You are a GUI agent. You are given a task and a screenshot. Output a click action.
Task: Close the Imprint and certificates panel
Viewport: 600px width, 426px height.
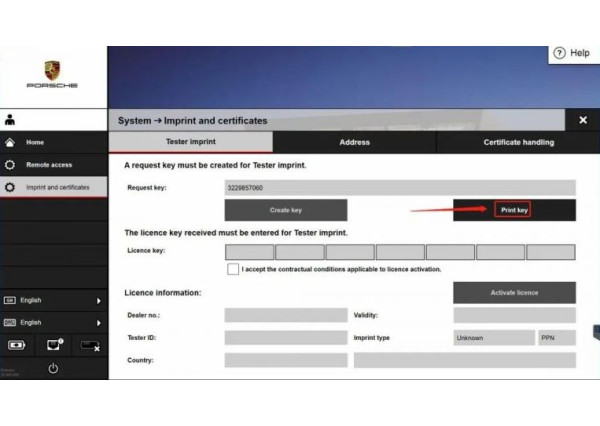(x=583, y=120)
